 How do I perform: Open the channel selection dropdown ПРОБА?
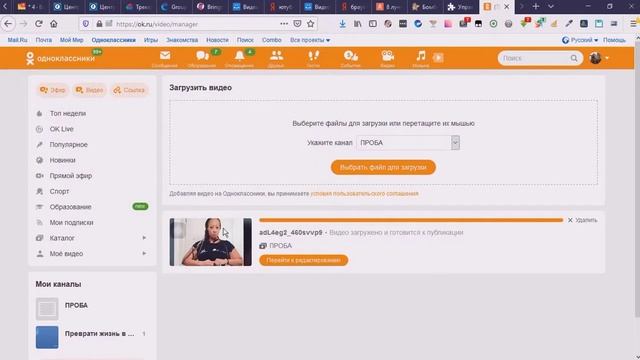tap(408, 143)
